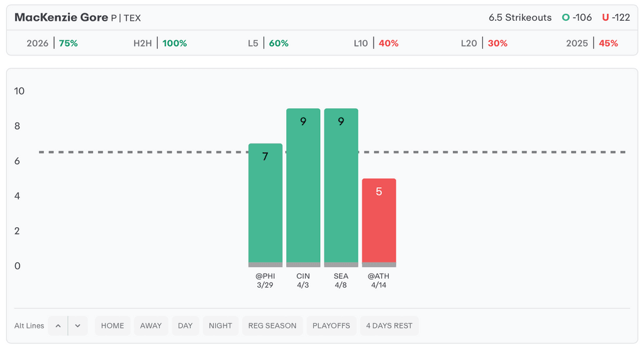This screenshot has height=353, width=644.
Task: Enable the NIGHT games filter
Action: [221, 326]
